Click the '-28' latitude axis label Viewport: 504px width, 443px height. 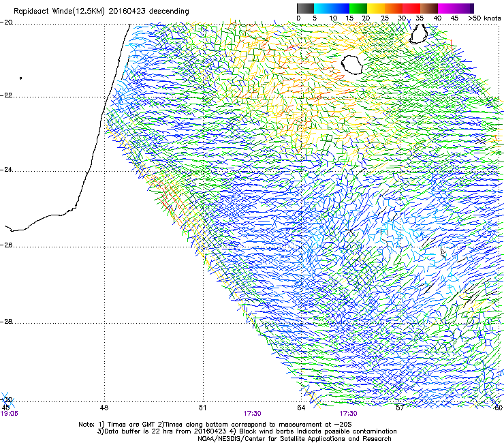[x=6, y=322]
